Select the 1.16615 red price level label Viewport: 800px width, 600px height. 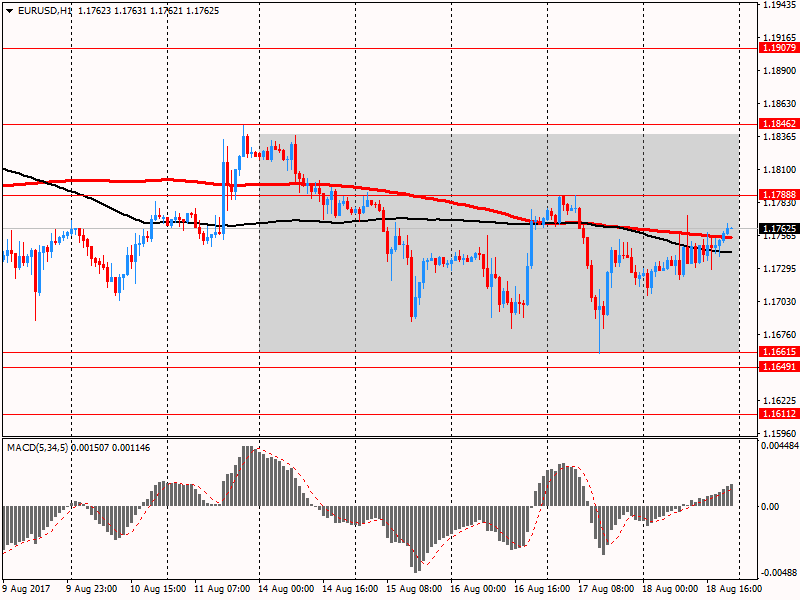click(779, 352)
